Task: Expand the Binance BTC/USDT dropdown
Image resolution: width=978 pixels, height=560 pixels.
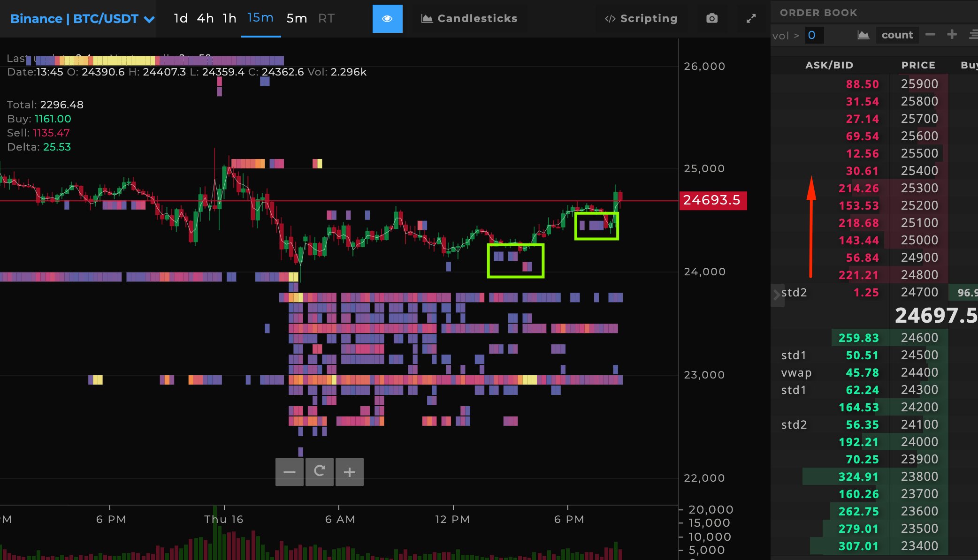Action: pos(149,18)
